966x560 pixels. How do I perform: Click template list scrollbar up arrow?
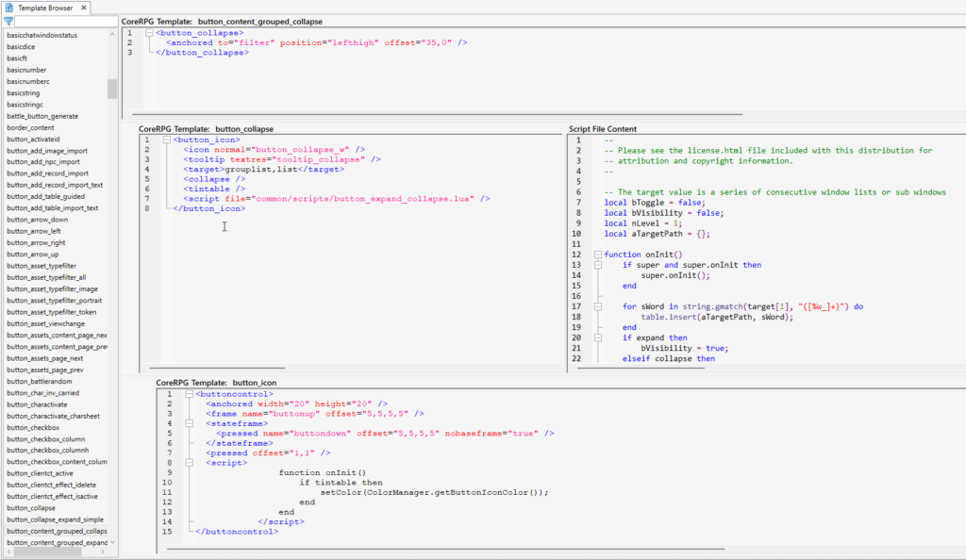tap(112, 35)
